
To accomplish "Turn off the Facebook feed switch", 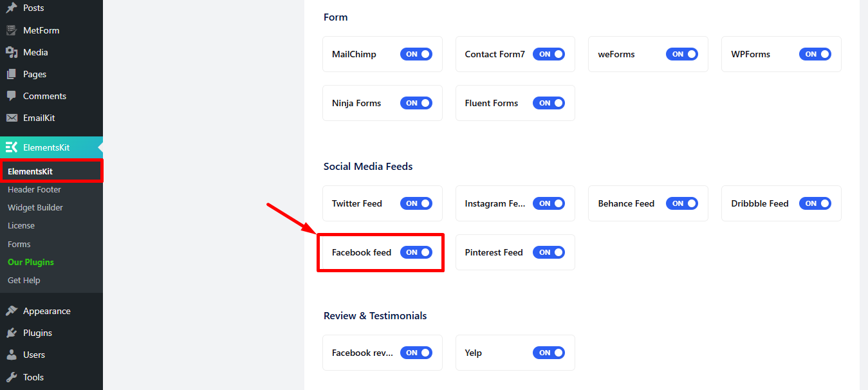I will point(416,252).
